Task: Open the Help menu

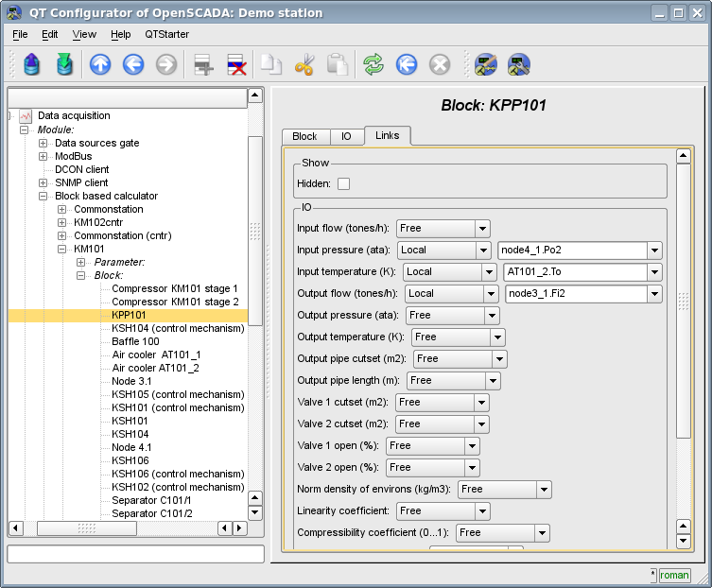Action: tap(121, 34)
